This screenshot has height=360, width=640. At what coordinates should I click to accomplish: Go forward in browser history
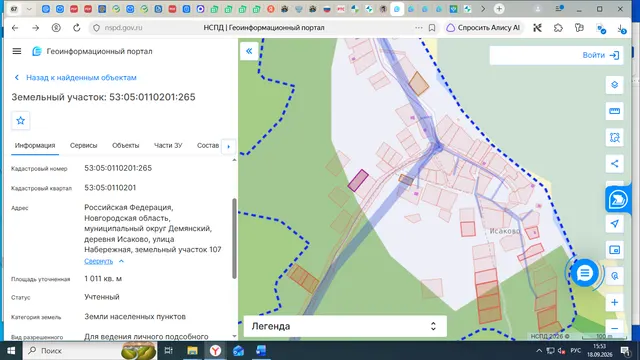(x=36, y=28)
